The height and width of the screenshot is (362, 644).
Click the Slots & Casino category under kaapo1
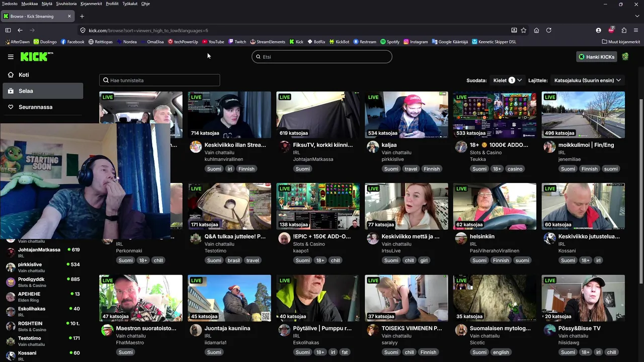pyautogui.click(x=309, y=244)
